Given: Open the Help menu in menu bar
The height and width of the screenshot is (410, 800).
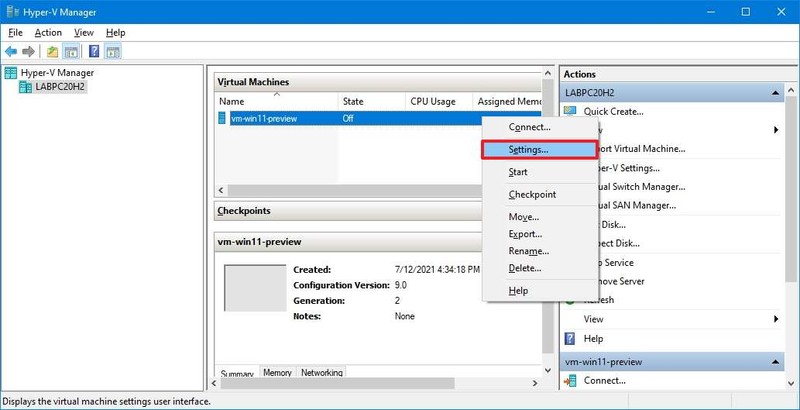Looking at the screenshot, I should click(x=115, y=33).
